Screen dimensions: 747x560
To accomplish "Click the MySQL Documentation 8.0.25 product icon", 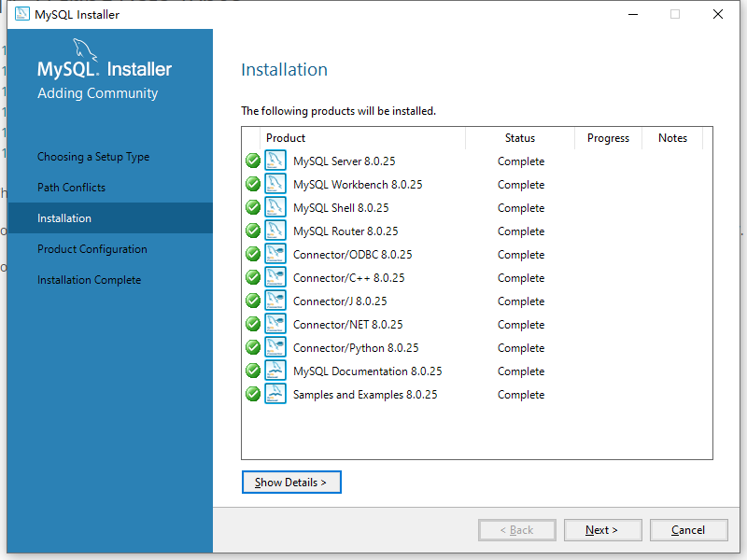I will pos(275,371).
